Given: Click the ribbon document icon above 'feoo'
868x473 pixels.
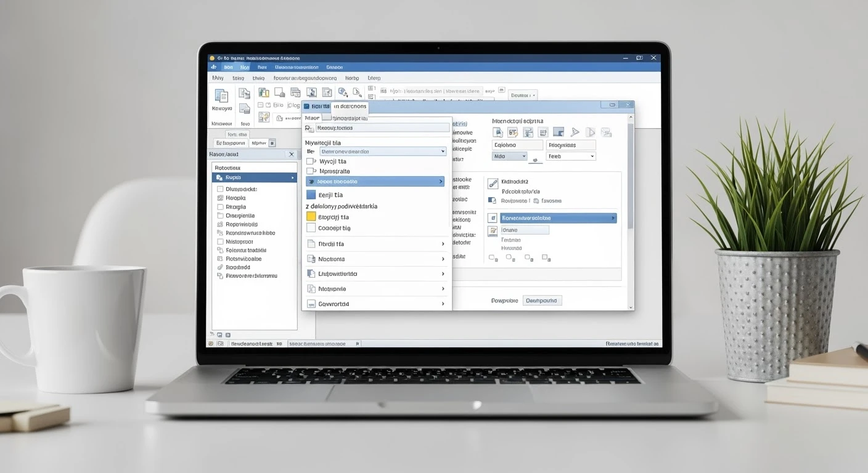Looking at the screenshot, I should [245, 108].
